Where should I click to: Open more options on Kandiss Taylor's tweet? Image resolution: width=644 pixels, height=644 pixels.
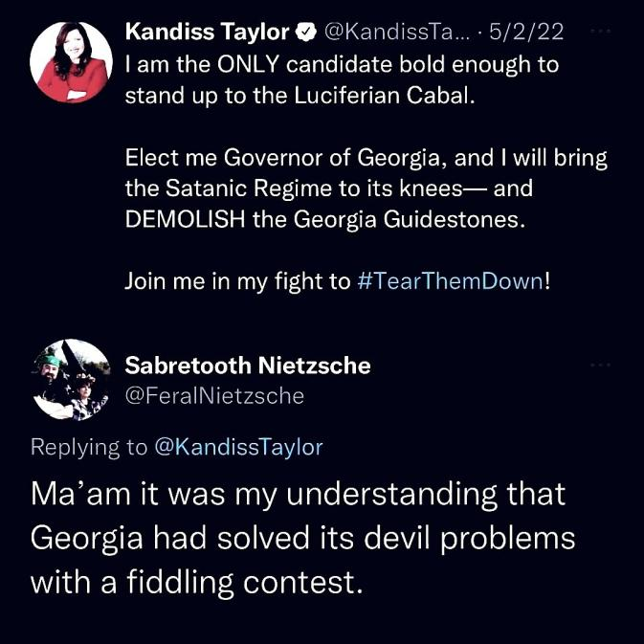coord(600,32)
